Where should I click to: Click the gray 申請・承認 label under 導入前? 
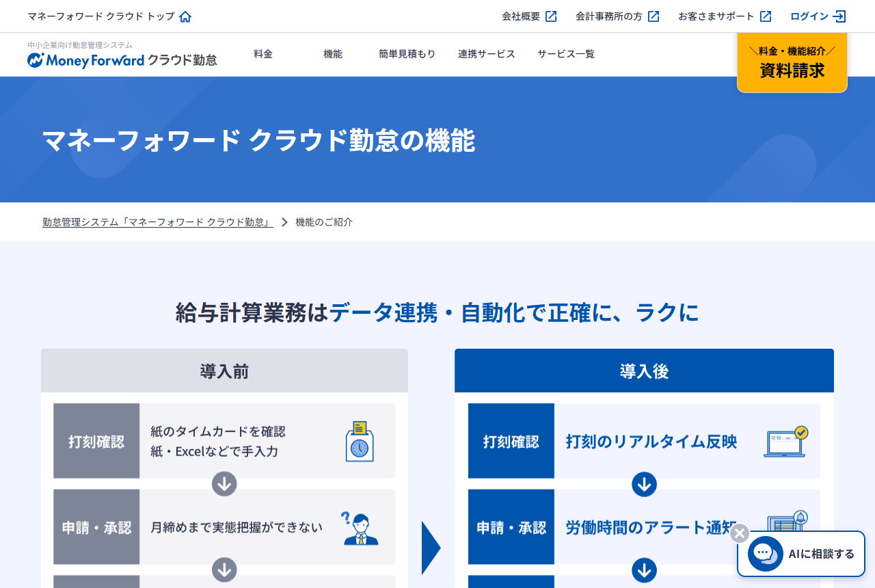96,527
